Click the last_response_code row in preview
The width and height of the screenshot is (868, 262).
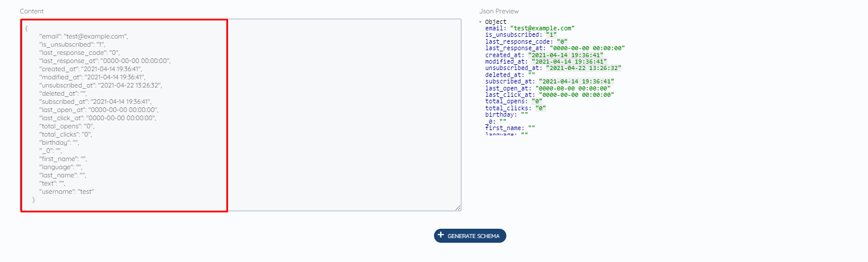pos(527,41)
